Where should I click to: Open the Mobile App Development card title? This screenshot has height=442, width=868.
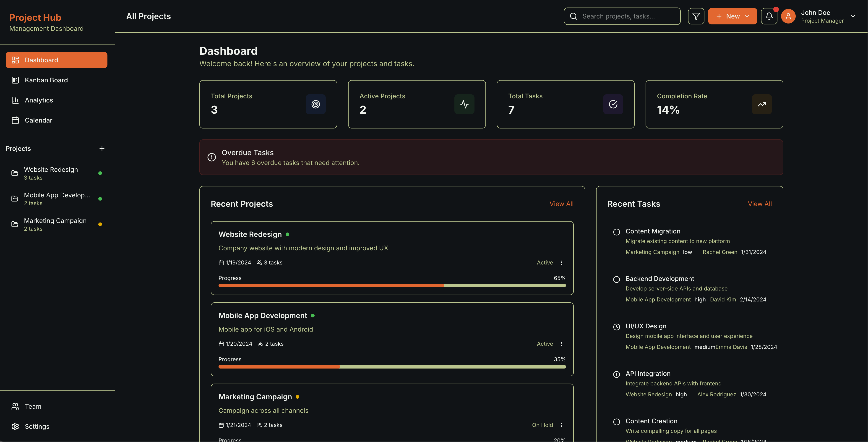(263, 316)
